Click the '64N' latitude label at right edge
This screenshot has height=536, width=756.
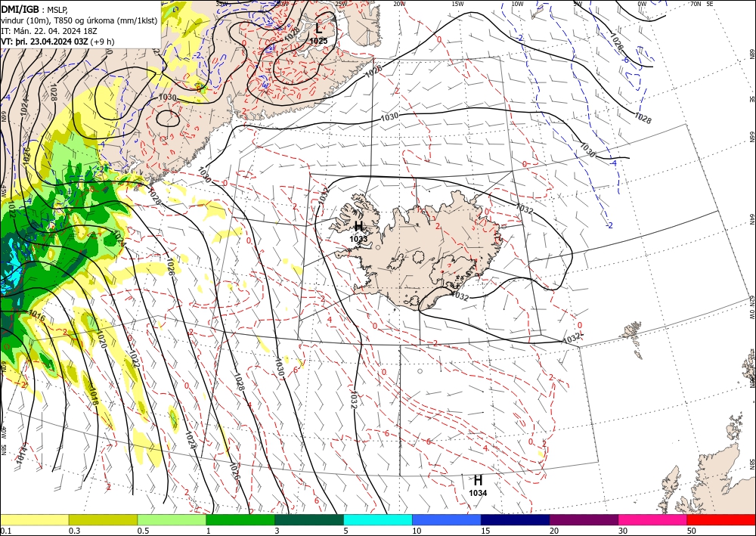point(752,218)
